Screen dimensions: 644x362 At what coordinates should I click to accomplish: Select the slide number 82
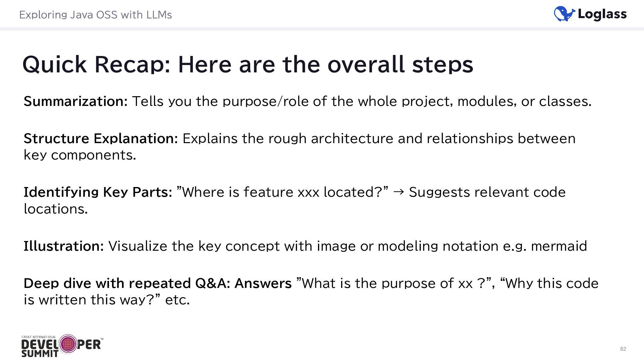tap(623, 349)
